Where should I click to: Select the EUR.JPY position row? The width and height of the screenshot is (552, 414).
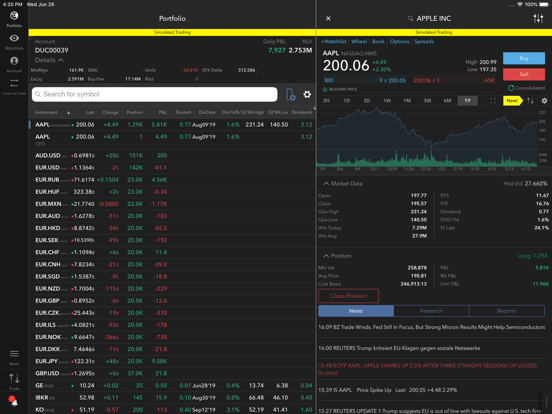point(172,361)
